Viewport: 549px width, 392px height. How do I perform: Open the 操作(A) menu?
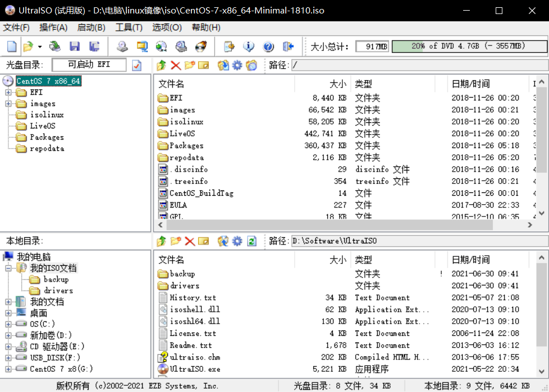pos(53,27)
